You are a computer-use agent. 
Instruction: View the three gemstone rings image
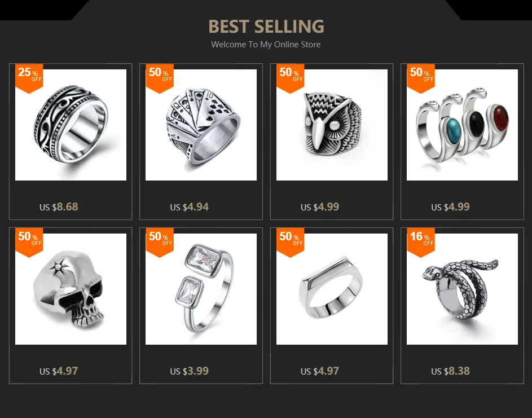click(463, 125)
